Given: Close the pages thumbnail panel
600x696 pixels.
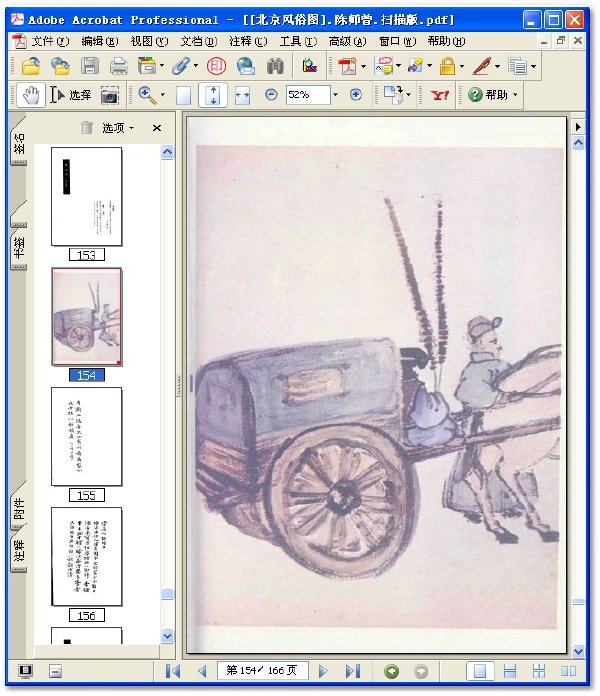Looking at the screenshot, I should click(x=157, y=128).
